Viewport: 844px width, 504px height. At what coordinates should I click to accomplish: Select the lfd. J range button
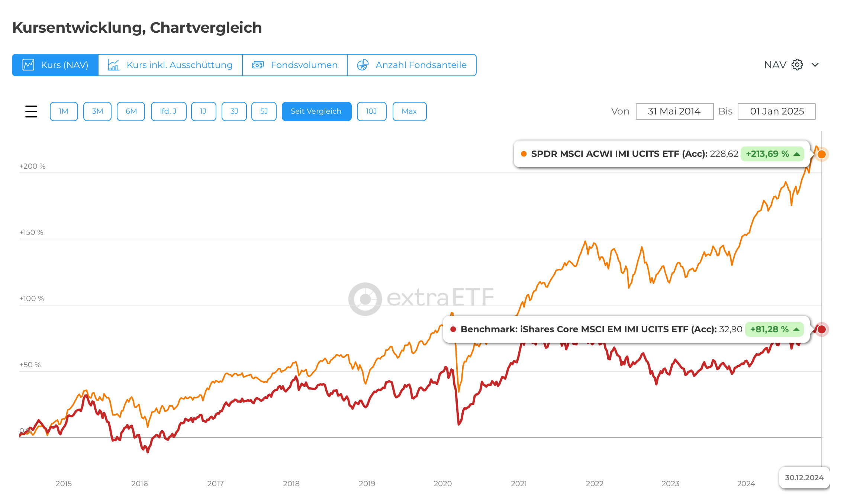click(x=168, y=111)
